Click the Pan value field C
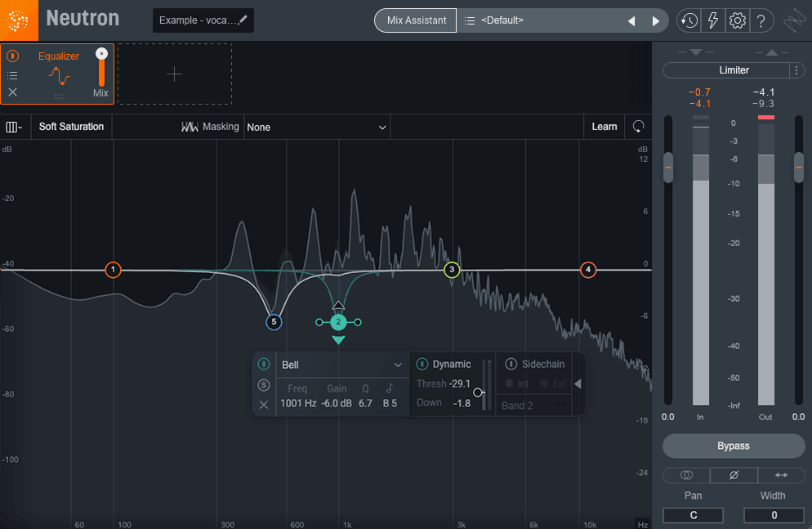 tap(693, 515)
